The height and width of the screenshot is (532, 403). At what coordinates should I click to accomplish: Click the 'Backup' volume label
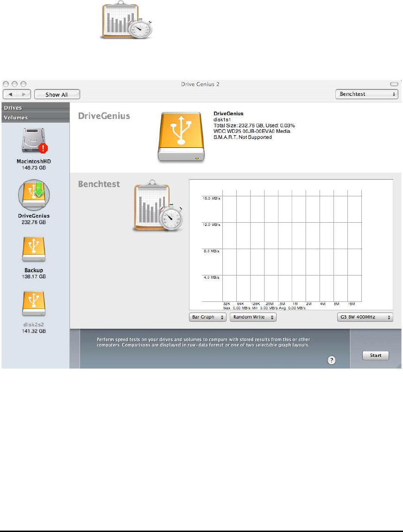coord(34,270)
